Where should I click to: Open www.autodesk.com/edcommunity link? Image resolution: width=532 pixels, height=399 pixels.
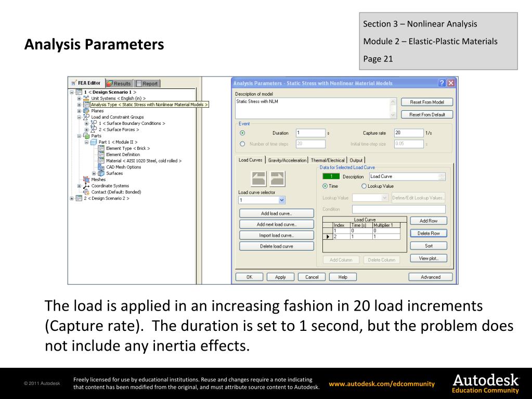382,384
